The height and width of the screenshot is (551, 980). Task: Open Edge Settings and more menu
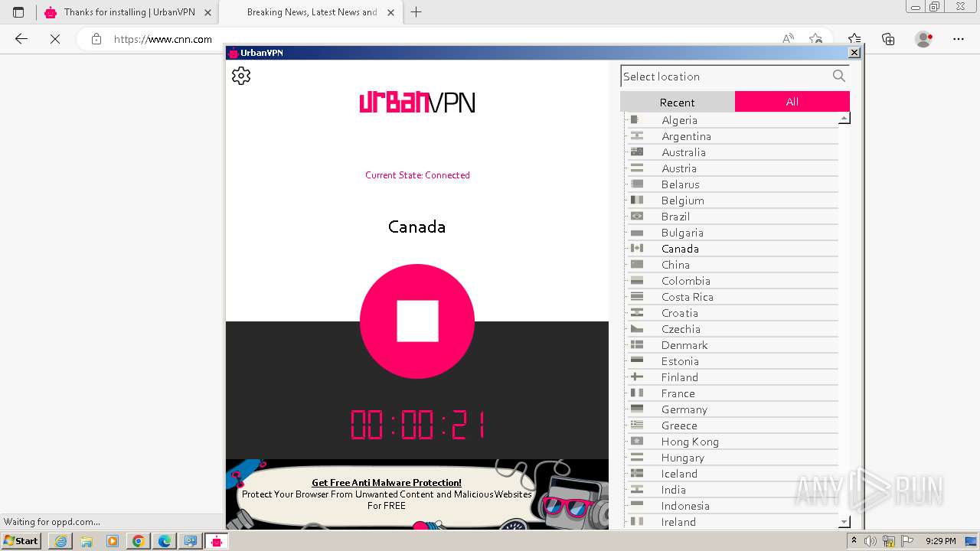pyautogui.click(x=959, y=39)
